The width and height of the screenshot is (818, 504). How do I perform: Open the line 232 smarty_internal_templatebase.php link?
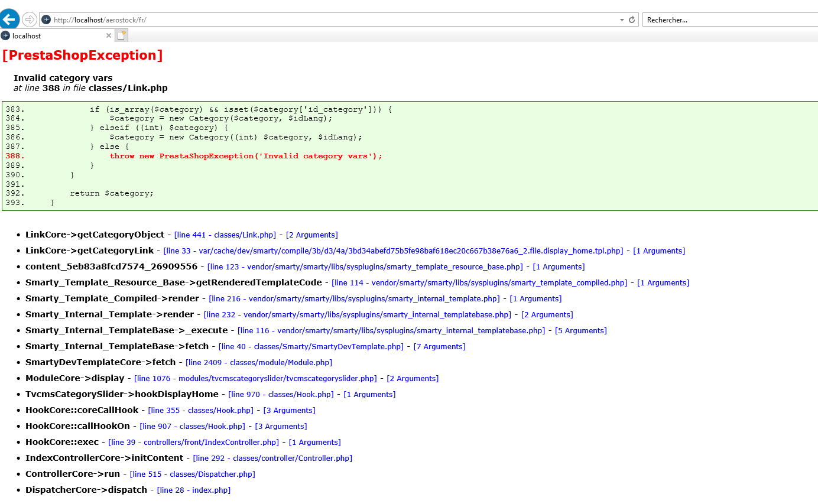[358, 315]
